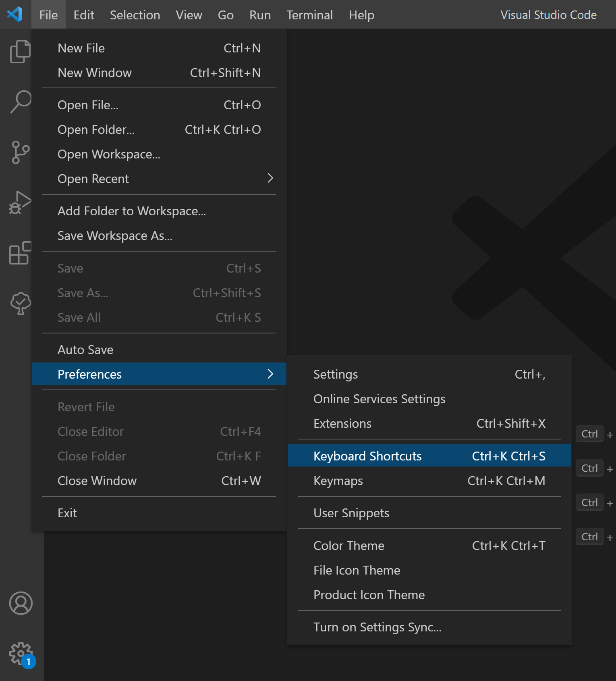Open the Search view icon
The height and width of the screenshot is (681, 616).
pyautogui.click(x=20, y=102)
